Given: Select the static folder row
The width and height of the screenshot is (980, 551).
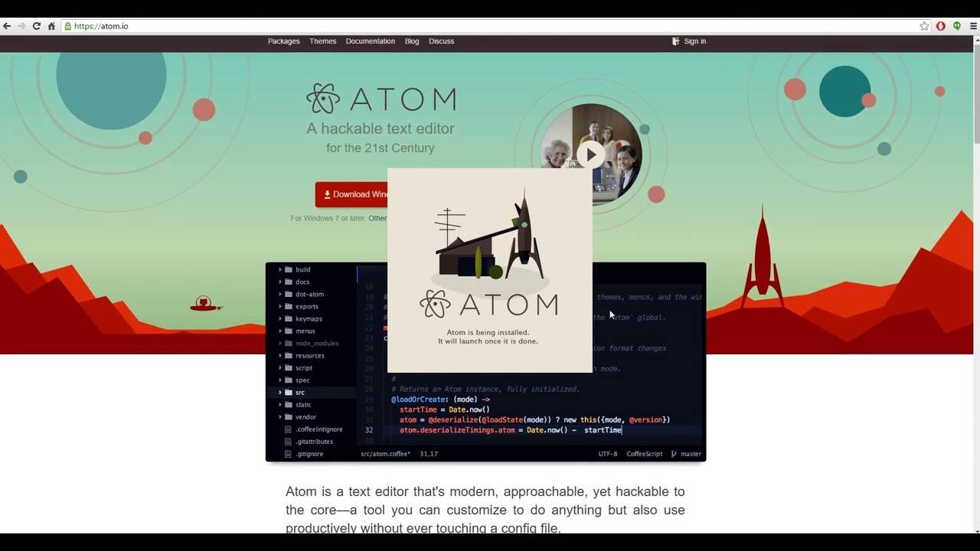Looking at the screenshot, I should 311,404.
